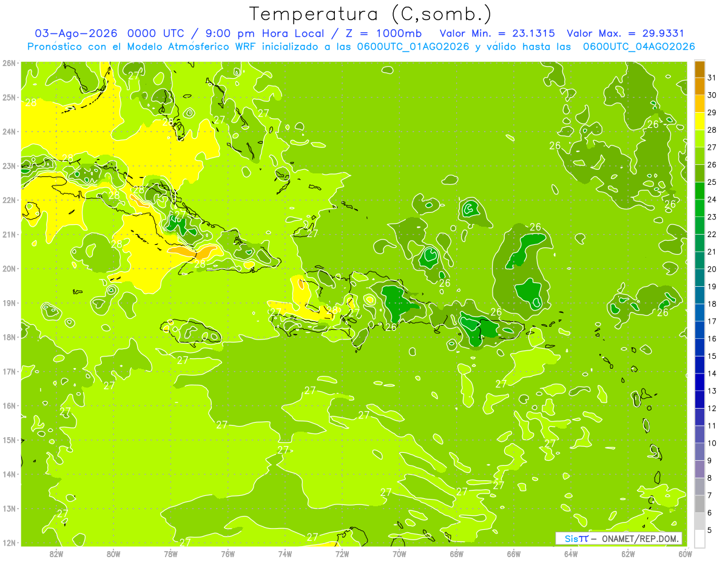728x562 pixels.
Task: Pick the dark blue swatch between 13 and 14
Action: (x=699, y=382)
